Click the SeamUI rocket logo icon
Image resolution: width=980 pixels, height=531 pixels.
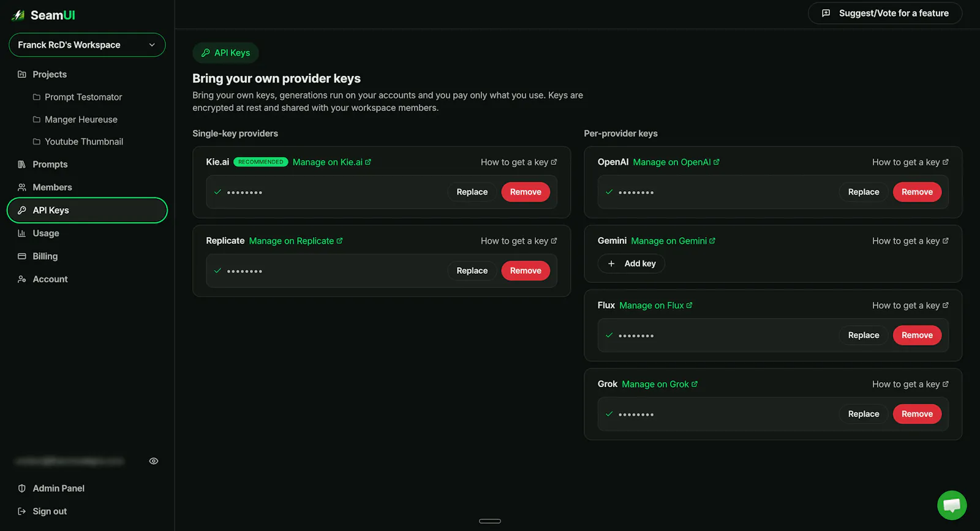tap(18, 15)
